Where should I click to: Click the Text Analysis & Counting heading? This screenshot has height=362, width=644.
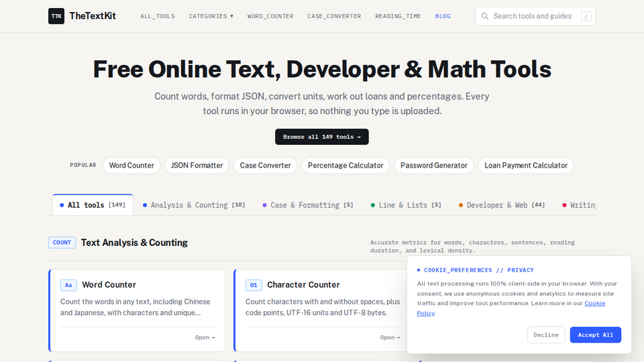134,243
